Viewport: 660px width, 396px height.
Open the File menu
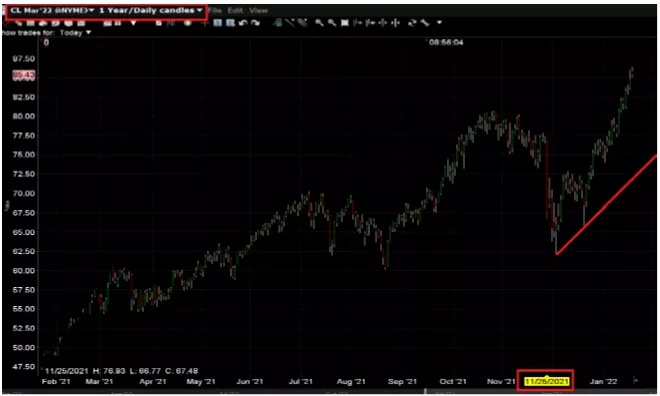(215, 11)
